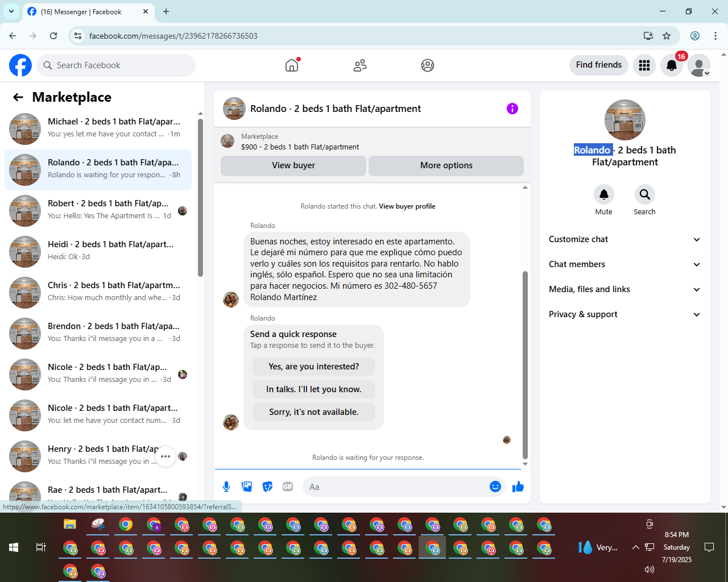Open the Brendon conversation
Image resolution: width=728 pixels, height=582 pixels.
click(98, 334)
